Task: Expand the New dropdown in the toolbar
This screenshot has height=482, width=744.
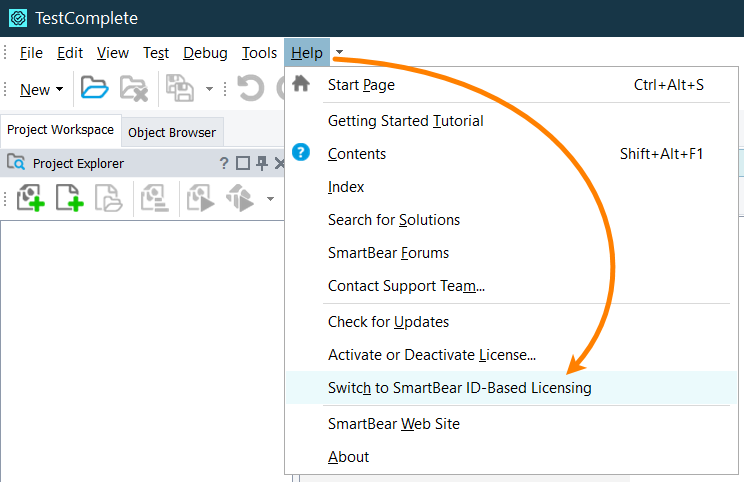Action: 59,90
